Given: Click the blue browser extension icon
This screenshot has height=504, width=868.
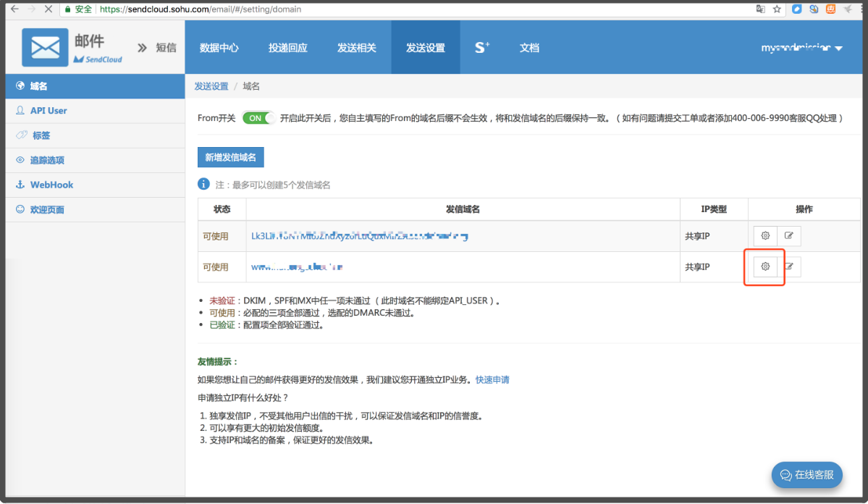Looking at the screenshot, I should 796,9.
